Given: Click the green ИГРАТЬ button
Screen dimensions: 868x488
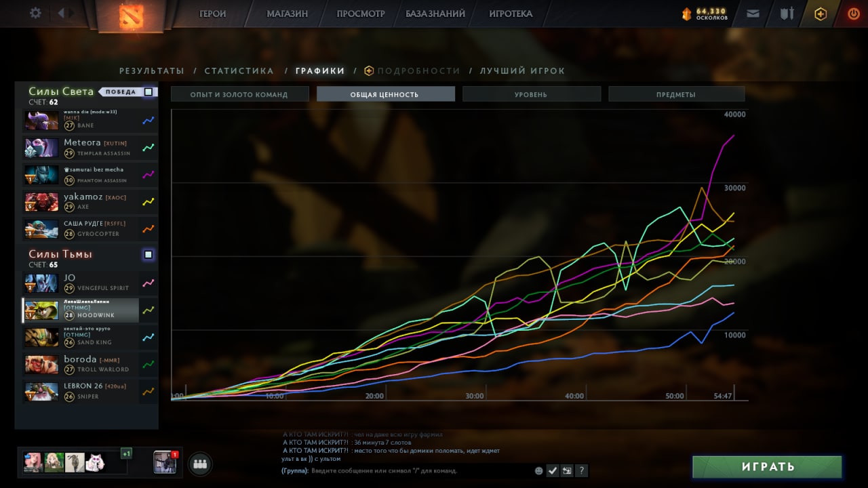Looking at the screenshot, I should pyautogui.click(x=767, y=467).
